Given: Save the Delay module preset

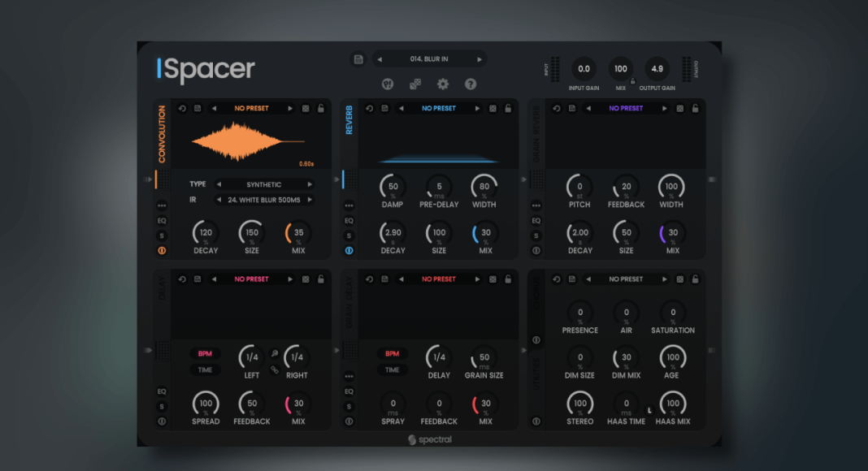Looking at the screenshot, I should [197, 279].
